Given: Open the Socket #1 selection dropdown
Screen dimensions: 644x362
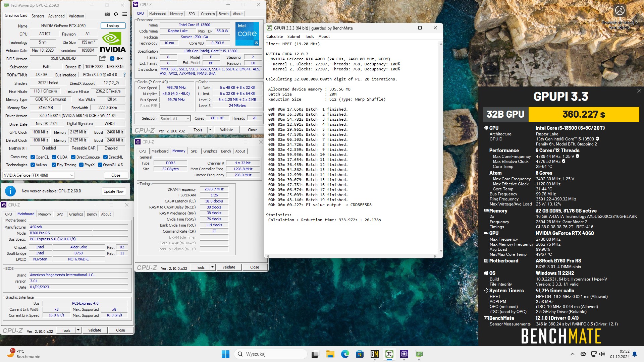Looking at the screenshot, I should pos(175,119).
